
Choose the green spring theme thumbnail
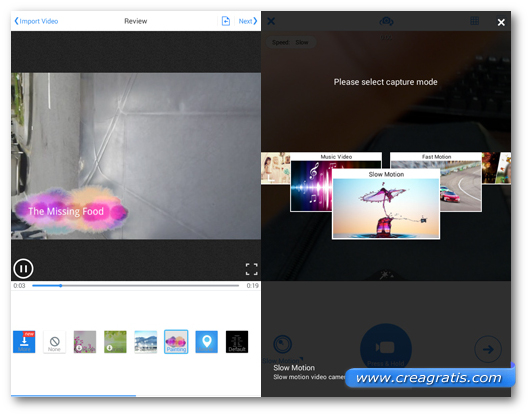tap(115, 342)
